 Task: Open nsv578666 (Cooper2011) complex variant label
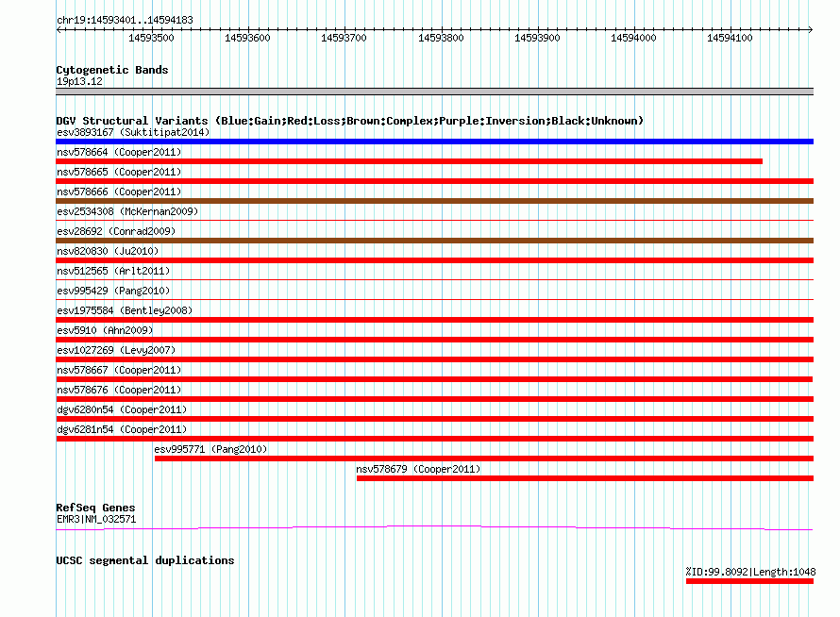[x=119, y=192]
